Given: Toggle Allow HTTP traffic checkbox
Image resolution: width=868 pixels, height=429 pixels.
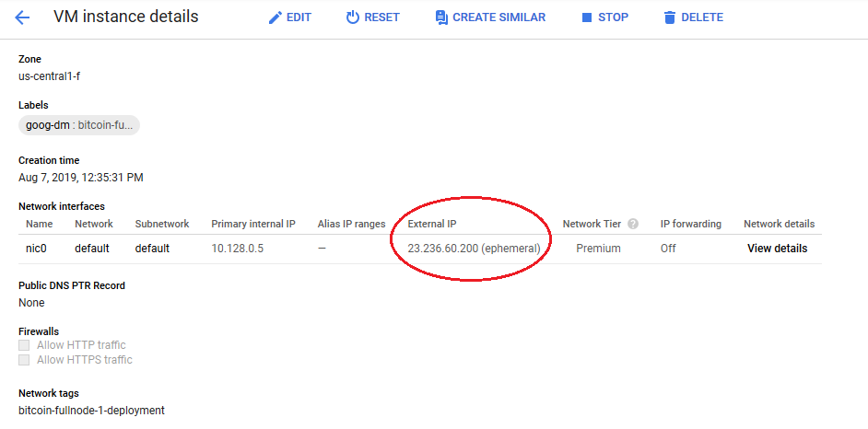Looking at the screenshot, I should 24,345.
